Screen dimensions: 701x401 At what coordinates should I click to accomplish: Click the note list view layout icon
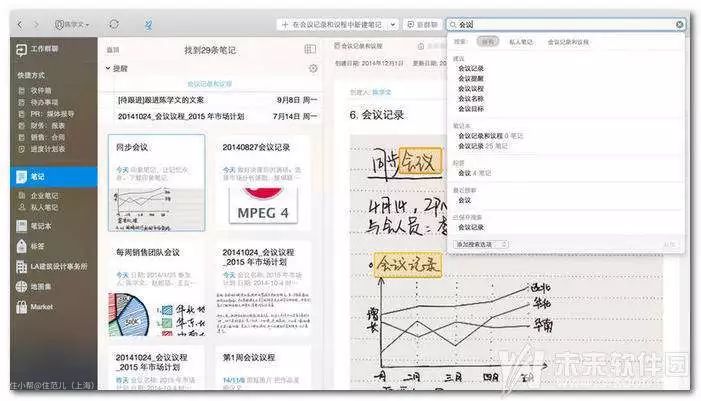tap(310, 48)
